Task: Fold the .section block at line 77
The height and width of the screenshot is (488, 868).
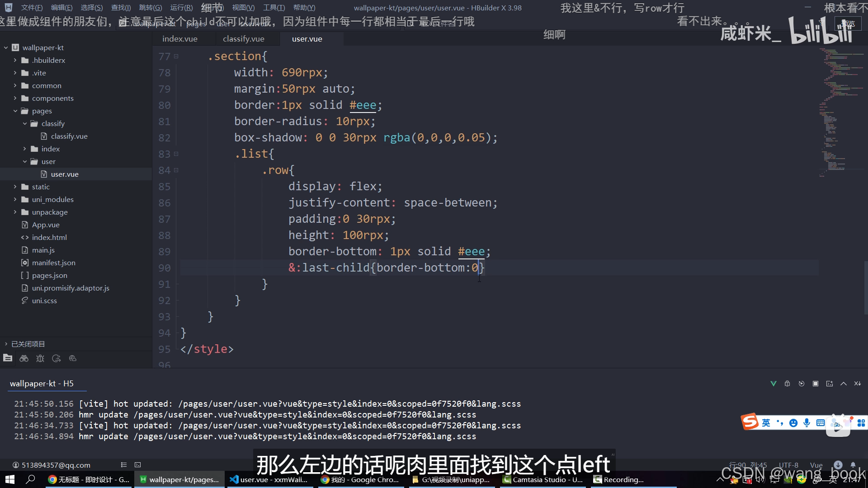Action: point(176,56)
